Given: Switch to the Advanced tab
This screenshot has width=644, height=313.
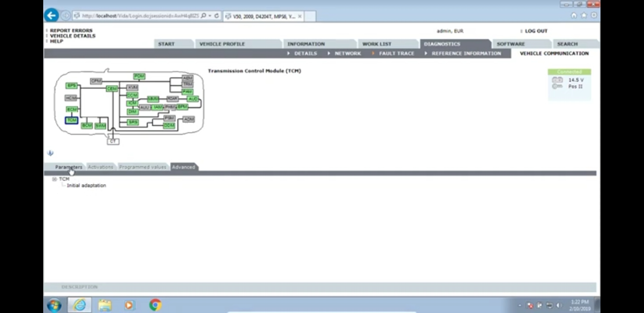Looking at the screenshot, I should (184, 167).
